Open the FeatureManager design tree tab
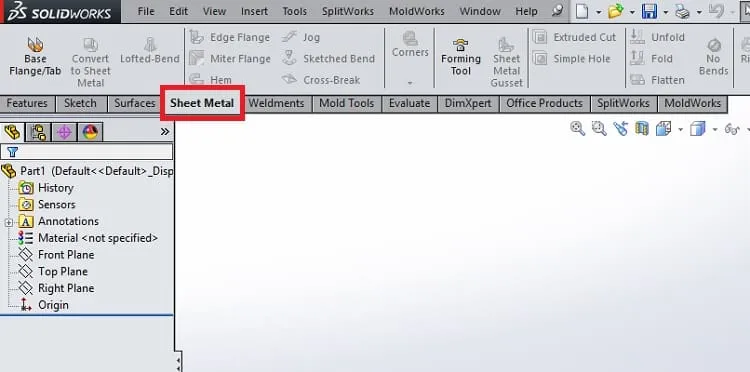This screenshot has height=372, width=750. (12, 132)
